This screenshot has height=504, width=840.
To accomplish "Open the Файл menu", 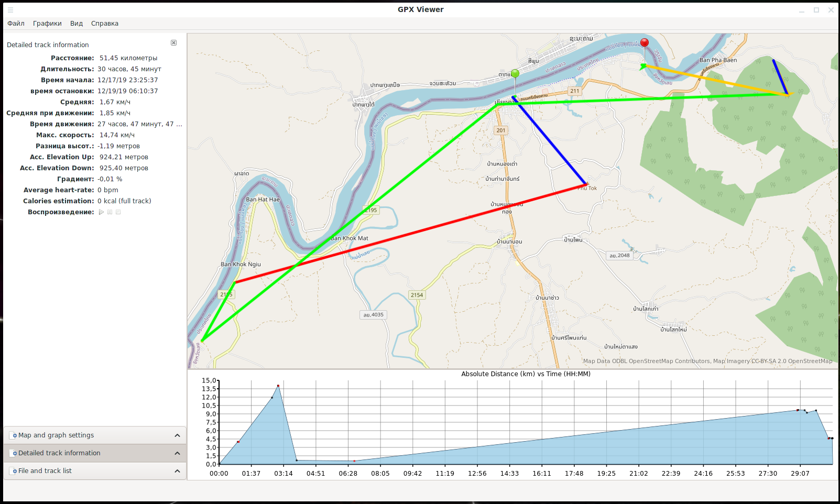I will pos(16,24).
